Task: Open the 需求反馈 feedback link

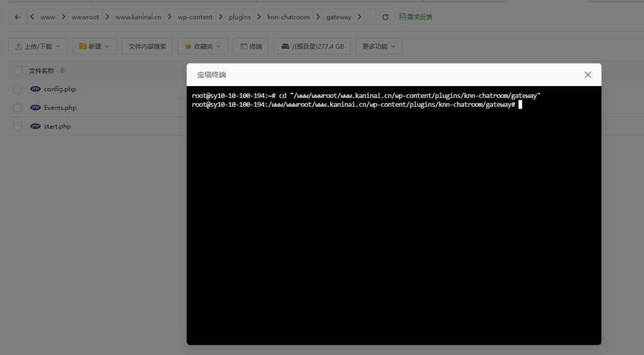Action: (x=416, y=17)
